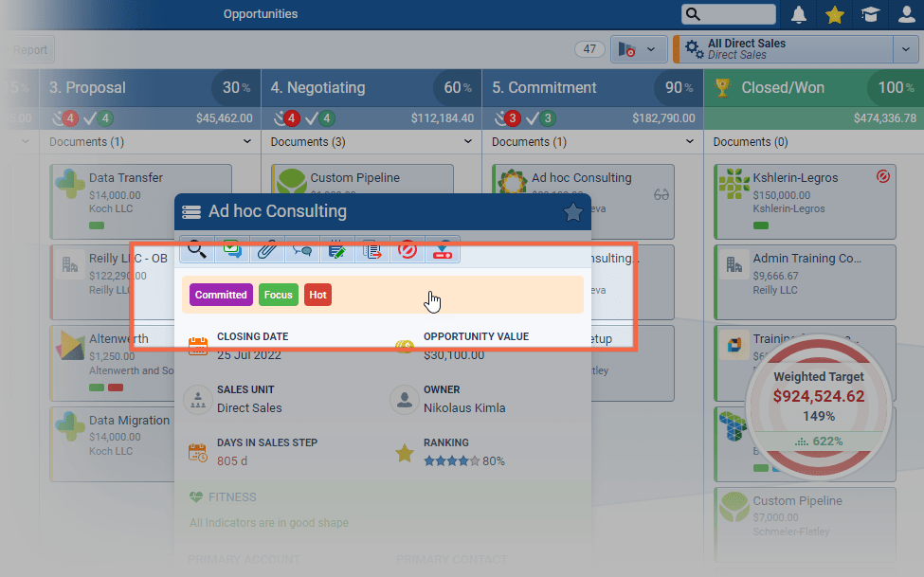Viewport: 924px width, 577px height.
Task: Select the 4. Negotiating stage header
Action: pyautogui.click(x=326, y=87)
